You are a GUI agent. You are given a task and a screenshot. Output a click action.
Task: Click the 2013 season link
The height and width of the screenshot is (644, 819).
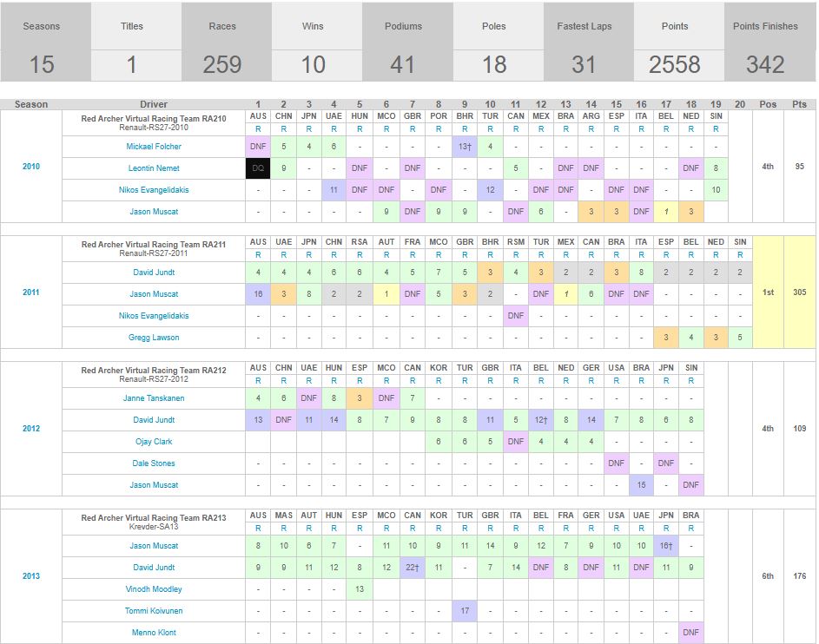click(31, 576)
